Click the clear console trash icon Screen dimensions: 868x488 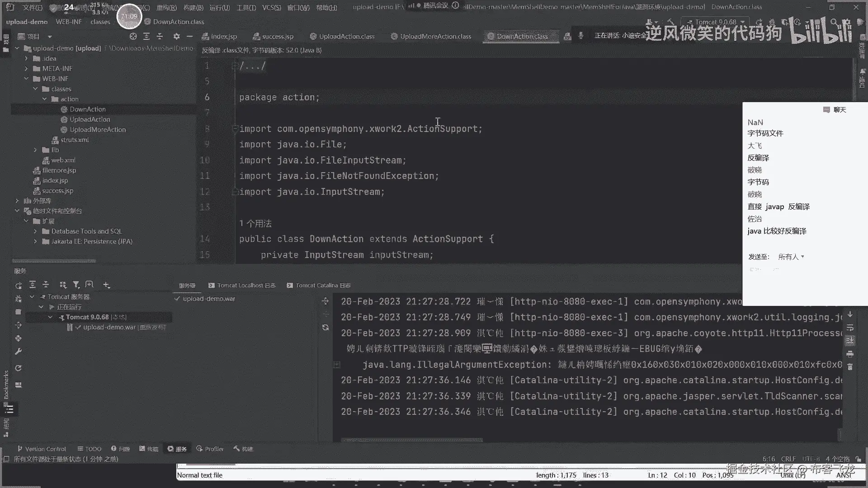tap(850, 367)
